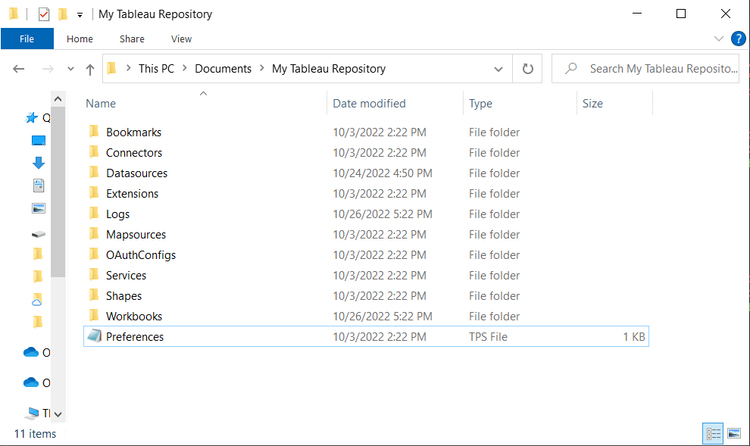
Task: Click the Workbooks folder name
Action: pyautogui.click(x=134, y=316)
